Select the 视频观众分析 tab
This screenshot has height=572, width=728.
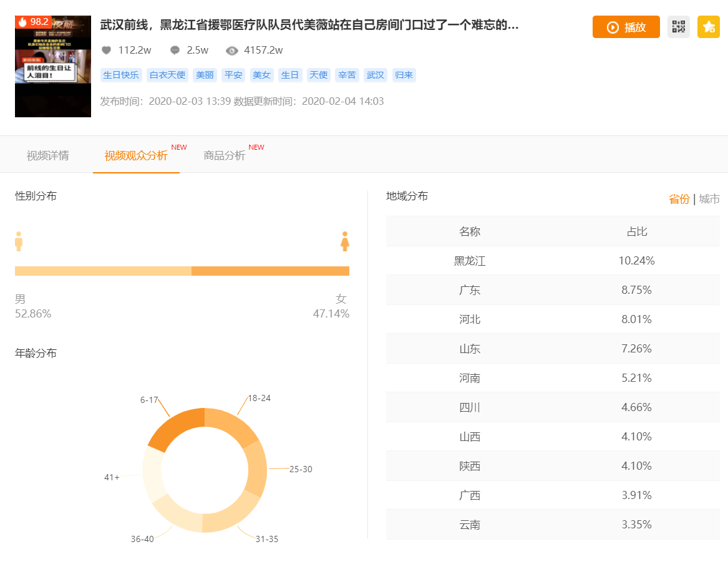click(x=136, y=155)
